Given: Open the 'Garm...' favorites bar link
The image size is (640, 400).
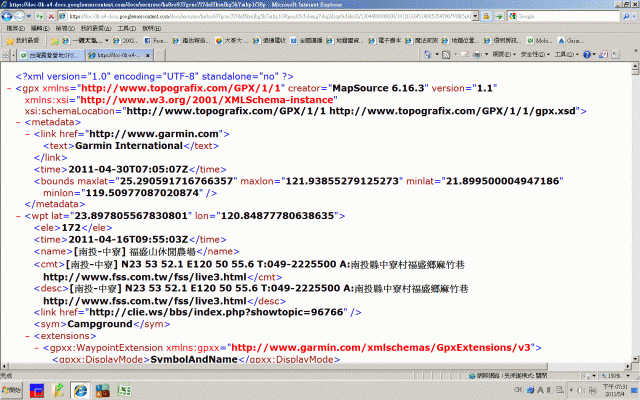Looking at the screenshot, I should click(x=571, y=41).
